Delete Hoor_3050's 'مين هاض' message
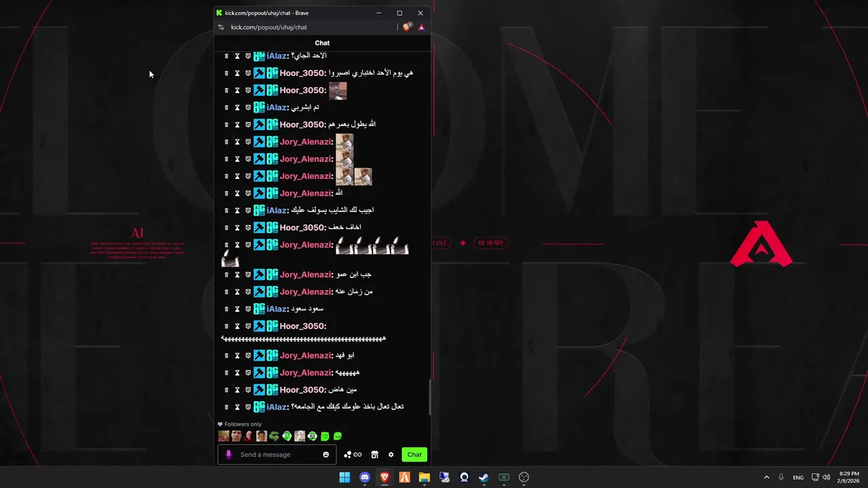This screenshot has width=868, height=488. pyautogui.click(x=226, y=390)
